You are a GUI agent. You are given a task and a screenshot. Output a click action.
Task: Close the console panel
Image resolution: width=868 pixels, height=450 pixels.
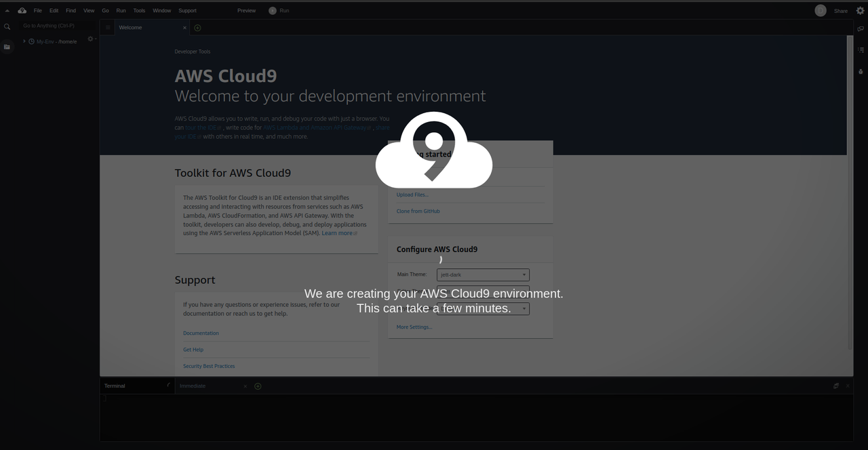point(848,386)
